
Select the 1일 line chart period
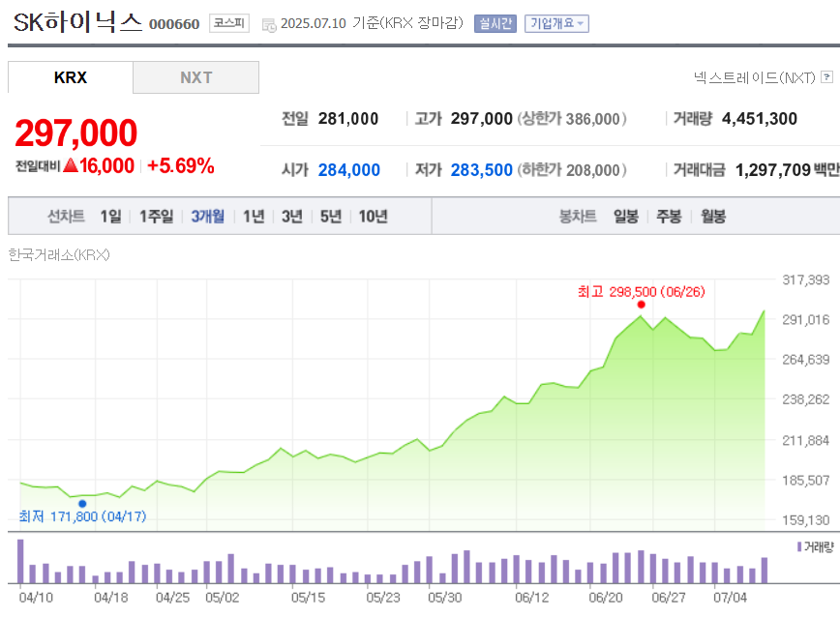pyautogui.click(x=110, y=217)
